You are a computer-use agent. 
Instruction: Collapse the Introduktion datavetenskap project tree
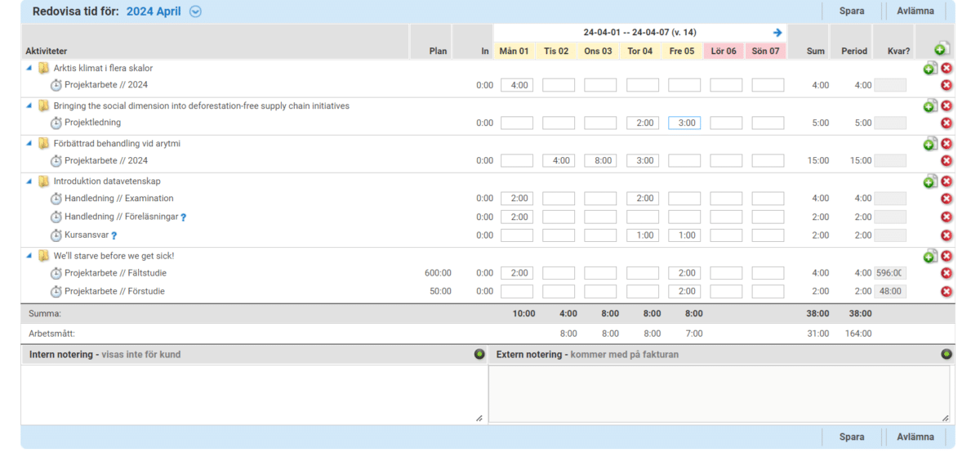point(30,181)
